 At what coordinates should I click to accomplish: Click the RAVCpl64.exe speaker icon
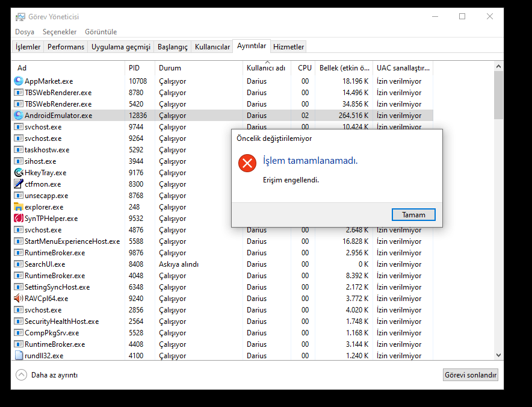18,299
